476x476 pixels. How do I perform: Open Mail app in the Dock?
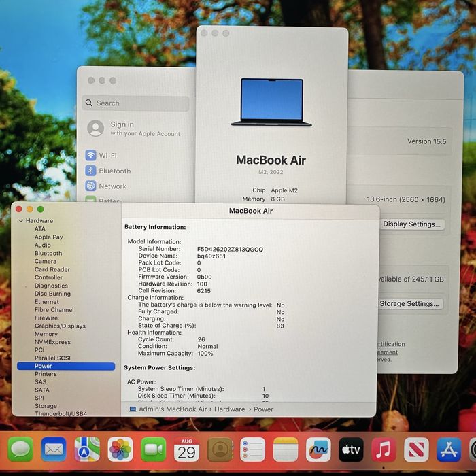point(54,449)
